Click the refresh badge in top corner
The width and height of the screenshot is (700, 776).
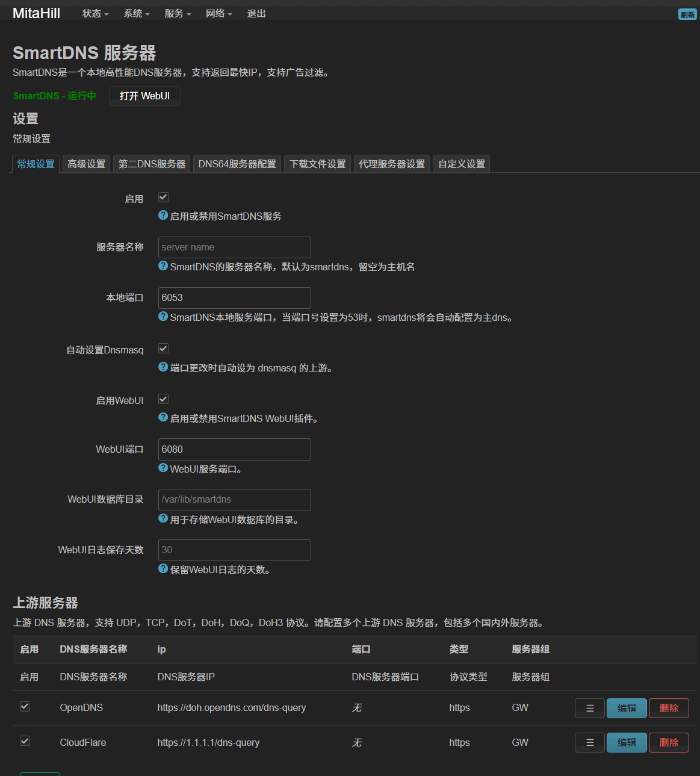(687, 14)
